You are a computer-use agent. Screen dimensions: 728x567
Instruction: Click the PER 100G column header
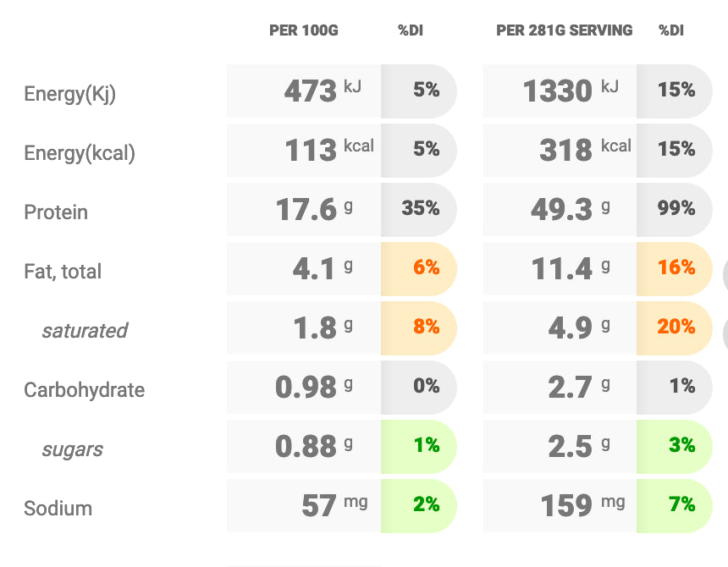click(303, 31)
